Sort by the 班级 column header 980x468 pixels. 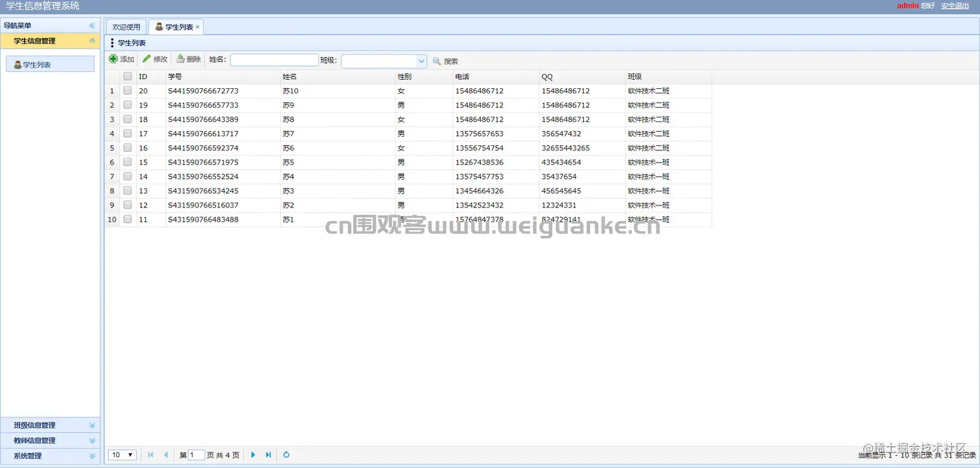click(x=668, y=76)
